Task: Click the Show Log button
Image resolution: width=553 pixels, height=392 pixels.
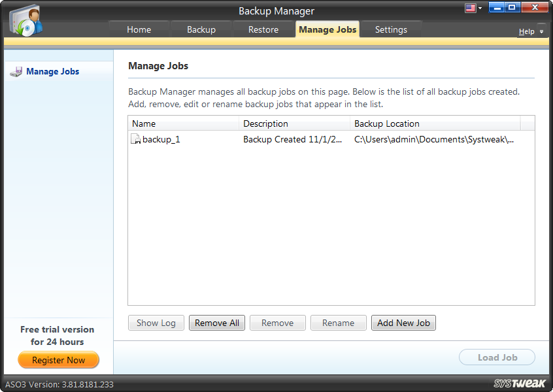Action: click(156, 322)
